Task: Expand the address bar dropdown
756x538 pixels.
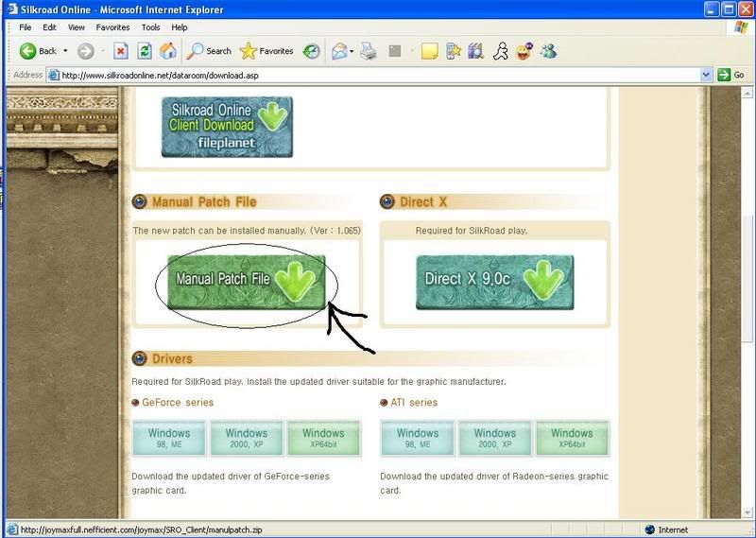Action: click(706, 76)
